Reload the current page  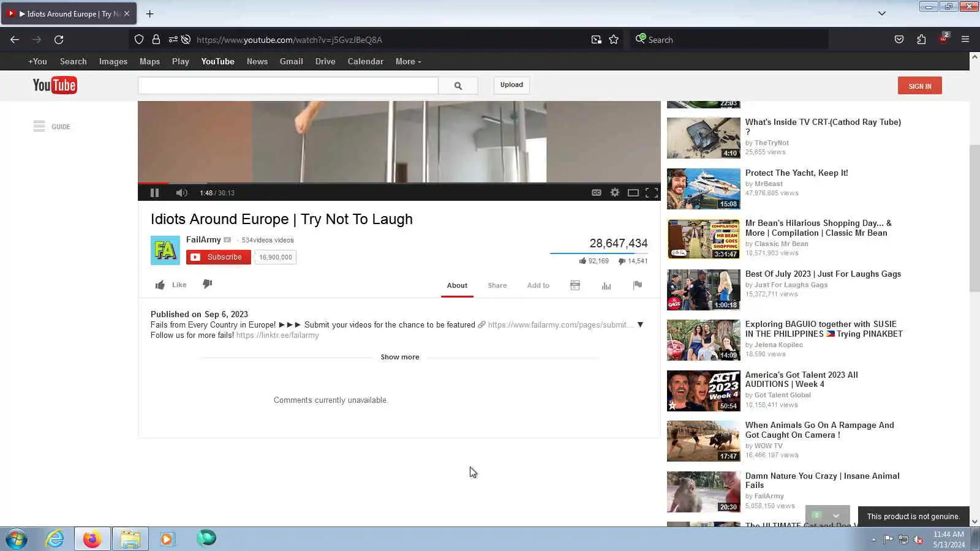click(x=59, y=40)
